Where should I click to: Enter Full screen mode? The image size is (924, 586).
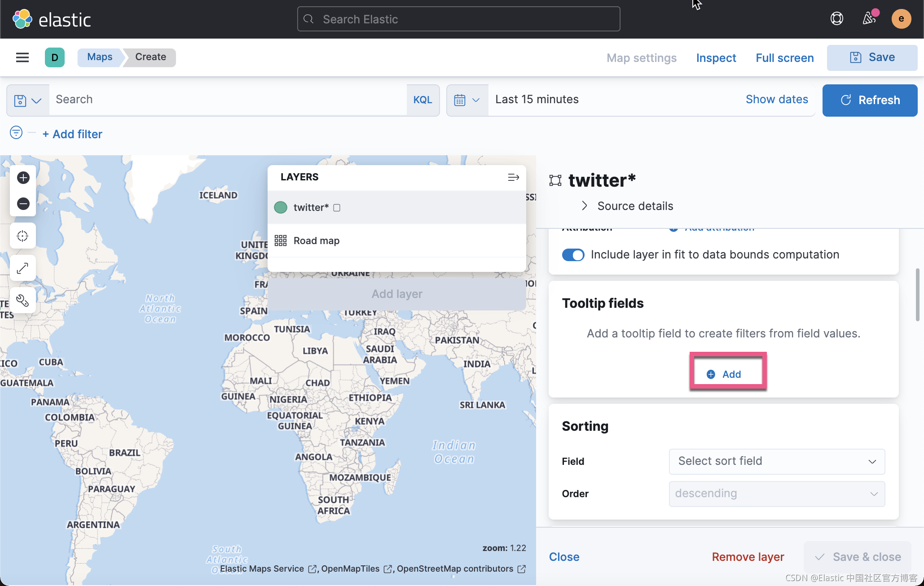pyautogui.click(x=784, y=58)
